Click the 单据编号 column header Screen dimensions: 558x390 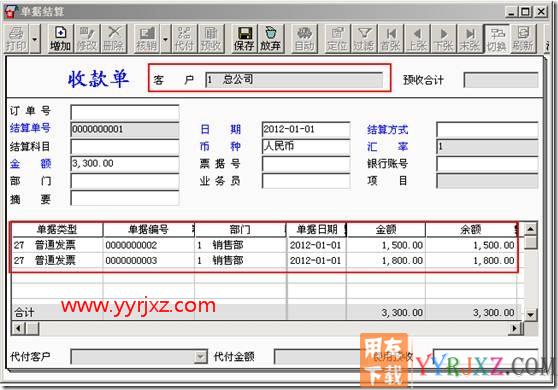(148, 230)
